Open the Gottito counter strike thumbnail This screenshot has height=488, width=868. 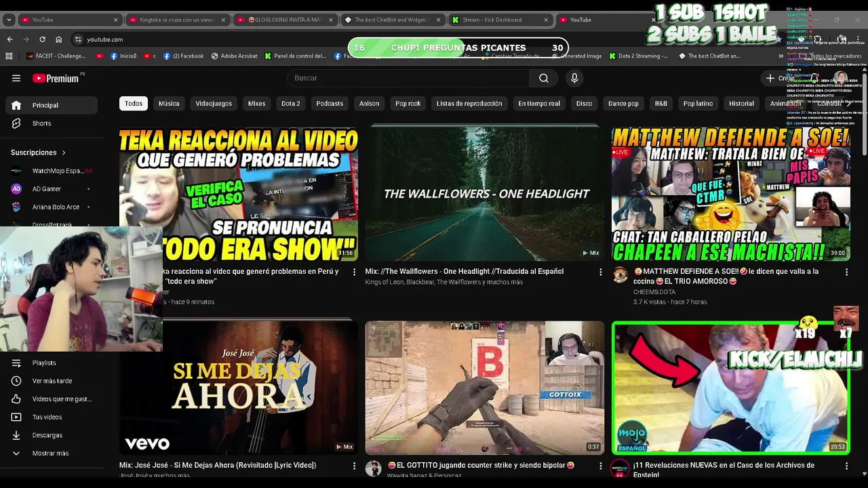pyautogui.click(x=484, y=388)
